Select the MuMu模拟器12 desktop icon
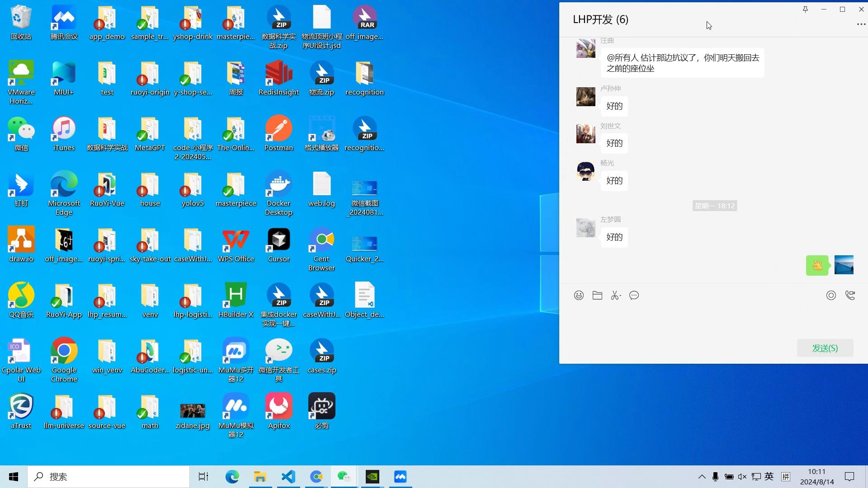The height and width of the screenshot is (488, 868). 236,416
